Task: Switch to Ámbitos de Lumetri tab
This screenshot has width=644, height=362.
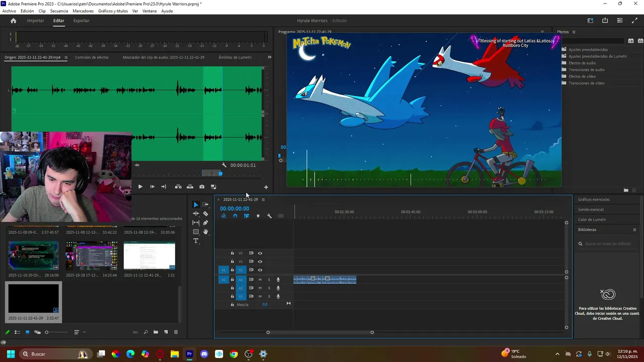Action: click(x=235, y=57)
